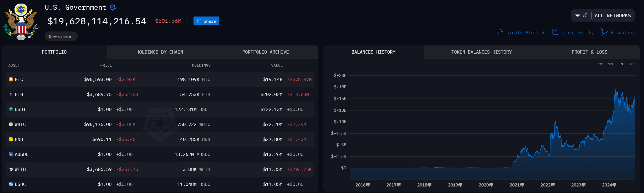The width and height of the screenshot is (644, 193).
Task: Select the 1W chart time range
Action: click(x=600, y=64)
